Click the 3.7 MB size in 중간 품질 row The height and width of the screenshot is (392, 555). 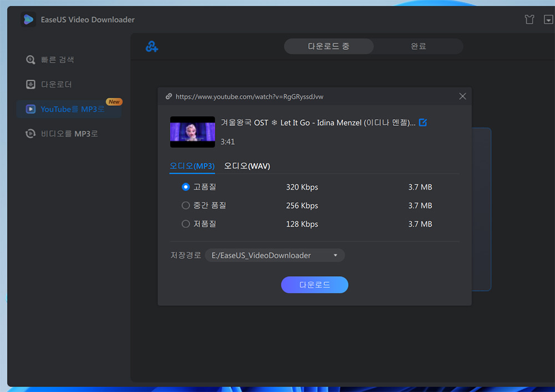click(420, 205)
